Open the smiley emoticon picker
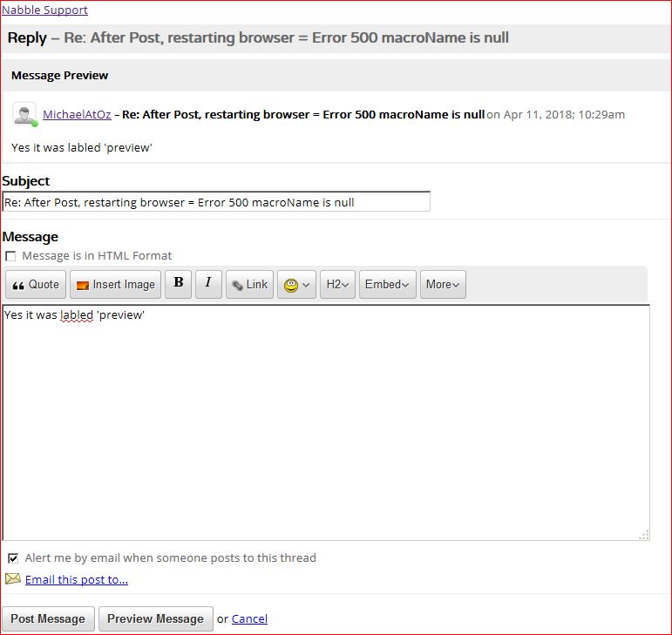The image size is (672, 635). (296, 285)
